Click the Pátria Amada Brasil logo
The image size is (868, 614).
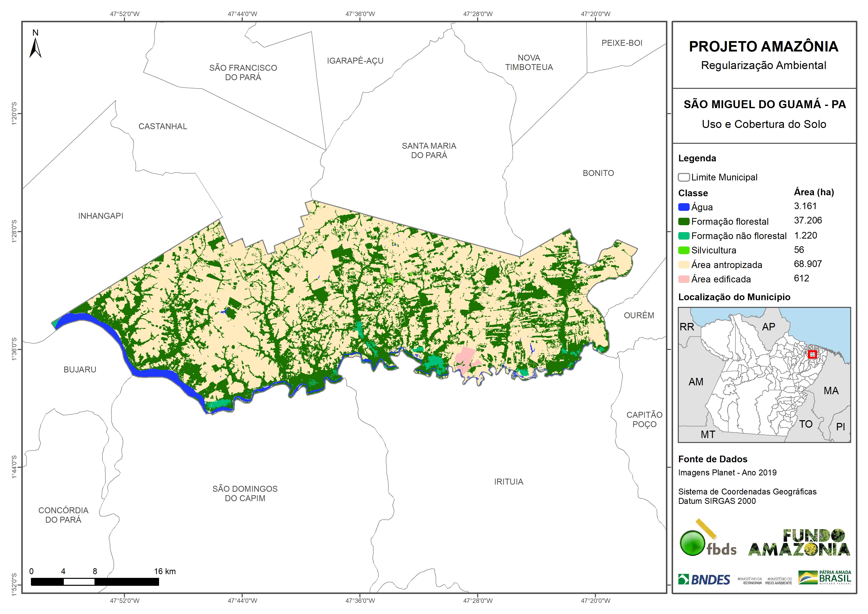pyautogui.click(x=825, y=578)
